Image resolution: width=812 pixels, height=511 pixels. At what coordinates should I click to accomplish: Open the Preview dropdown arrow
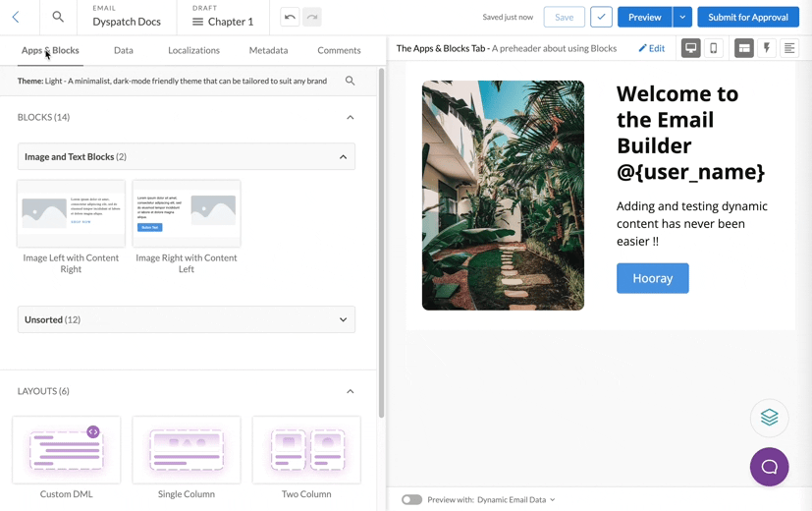click(682, 17)
